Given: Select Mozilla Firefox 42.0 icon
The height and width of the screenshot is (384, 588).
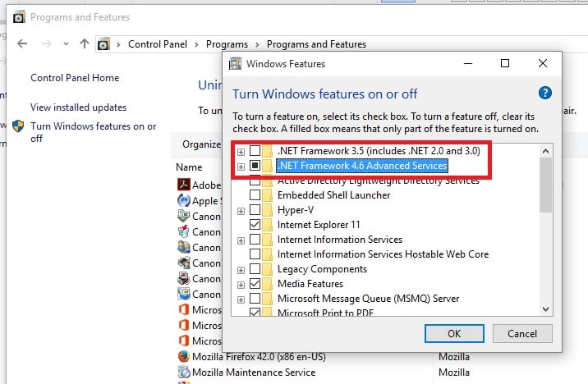Looking at the screenshot, I should coord(183,356).
